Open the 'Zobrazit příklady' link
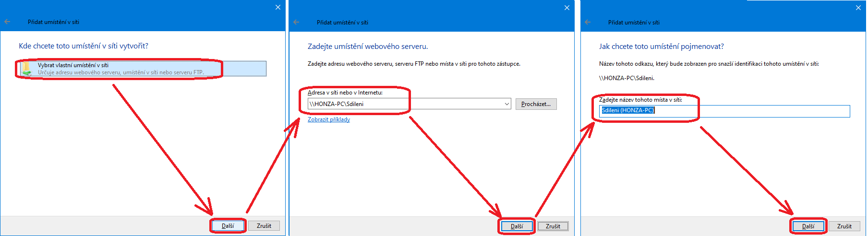 (329, 119)
